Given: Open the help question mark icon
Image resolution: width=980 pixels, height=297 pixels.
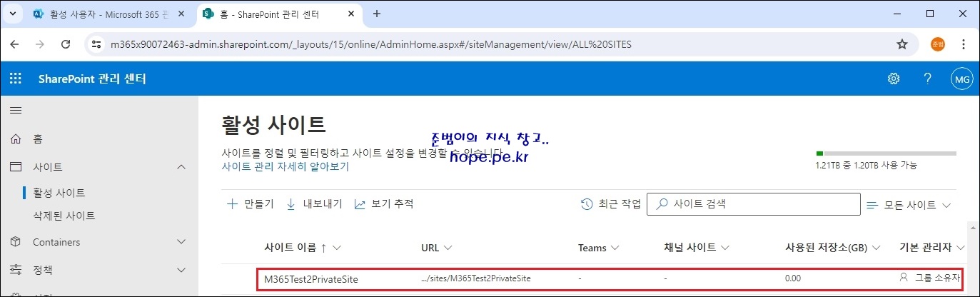Looking at the screenshot, I should pyautogui.click(x=927, y=79).
